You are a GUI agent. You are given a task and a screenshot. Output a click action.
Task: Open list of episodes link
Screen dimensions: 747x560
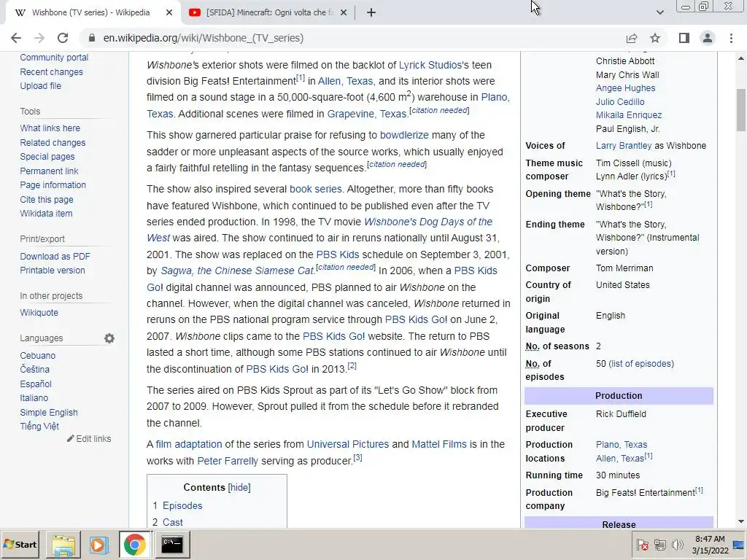tap(641, 364)
